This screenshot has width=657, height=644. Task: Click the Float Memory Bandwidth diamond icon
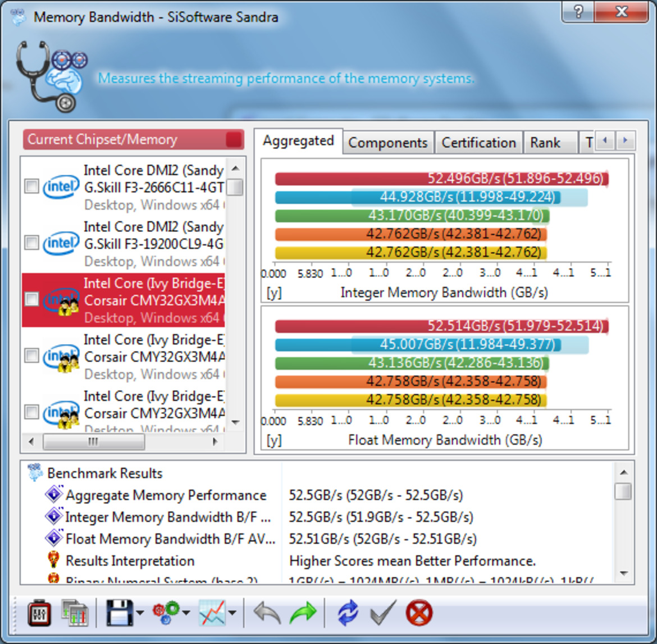click(x=54, y=538)
